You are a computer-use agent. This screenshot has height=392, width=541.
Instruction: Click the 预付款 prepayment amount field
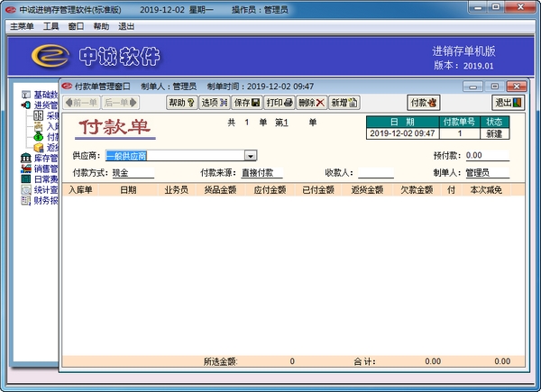[x=487, y=156]
